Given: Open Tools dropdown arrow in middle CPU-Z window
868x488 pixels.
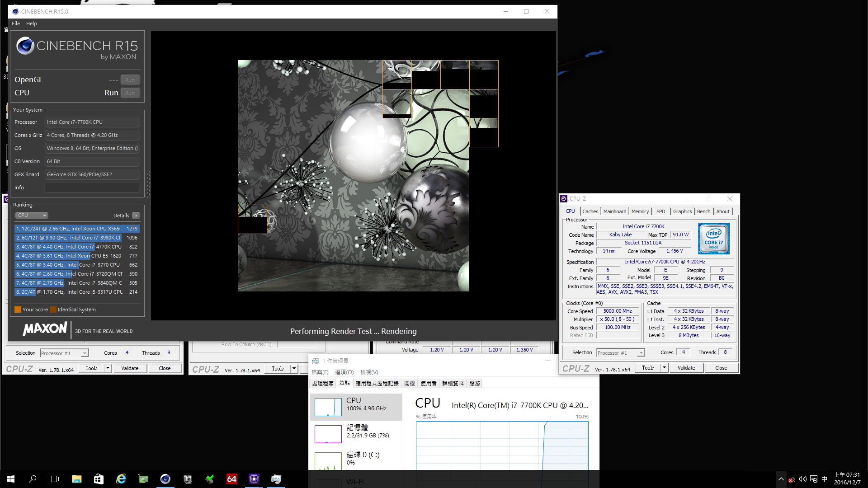Looking at the screenshot, I should click(x=294, y=369).
